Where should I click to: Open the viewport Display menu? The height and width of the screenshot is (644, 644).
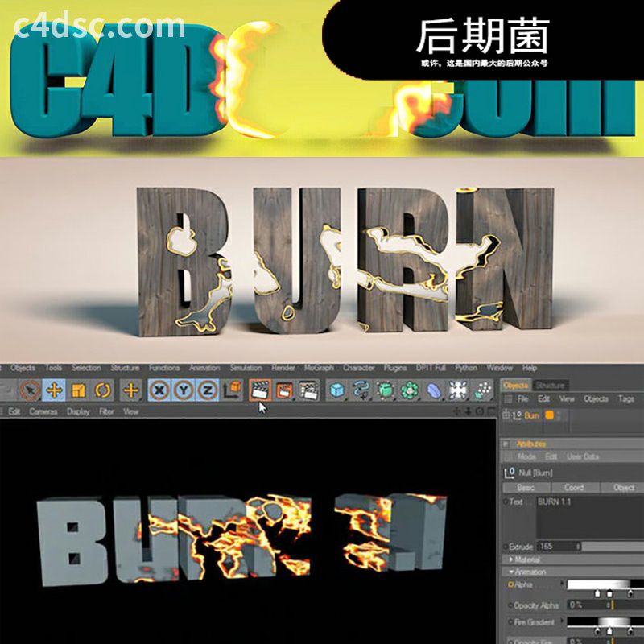tap(78, 411)
